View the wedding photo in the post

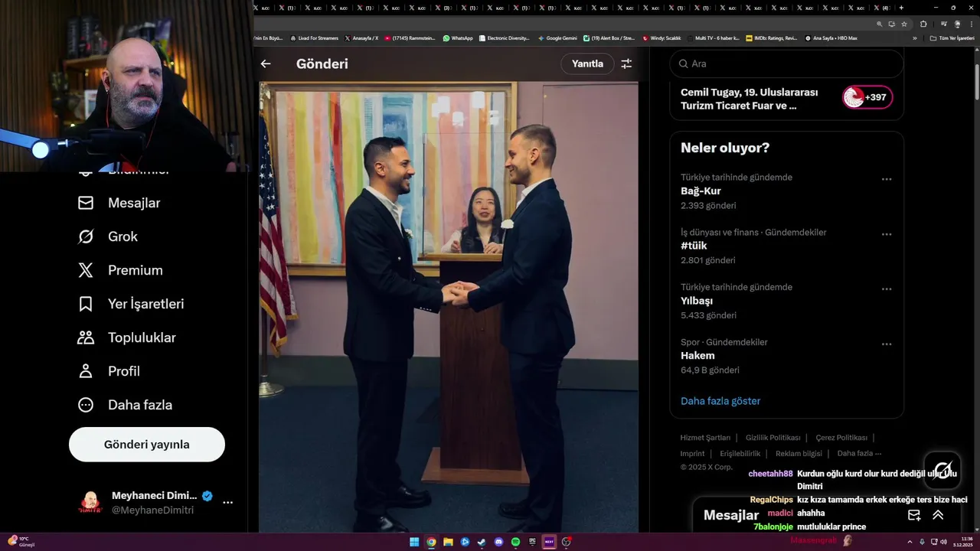(x=449, y=307)
